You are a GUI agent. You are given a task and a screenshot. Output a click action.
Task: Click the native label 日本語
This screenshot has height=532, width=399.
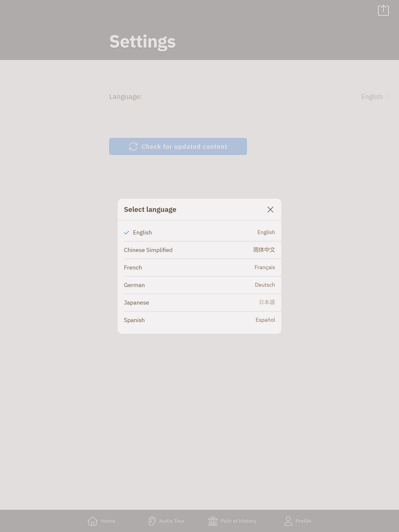(x=267, y=302)
